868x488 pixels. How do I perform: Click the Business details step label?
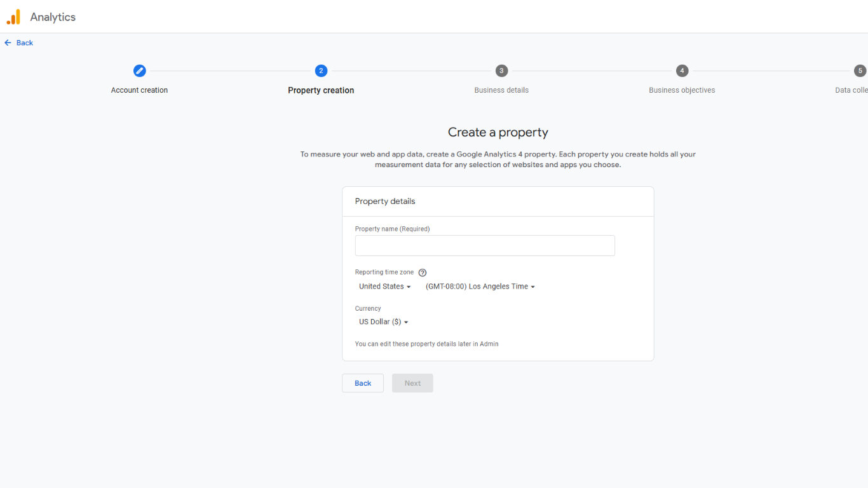click(501, 90)
